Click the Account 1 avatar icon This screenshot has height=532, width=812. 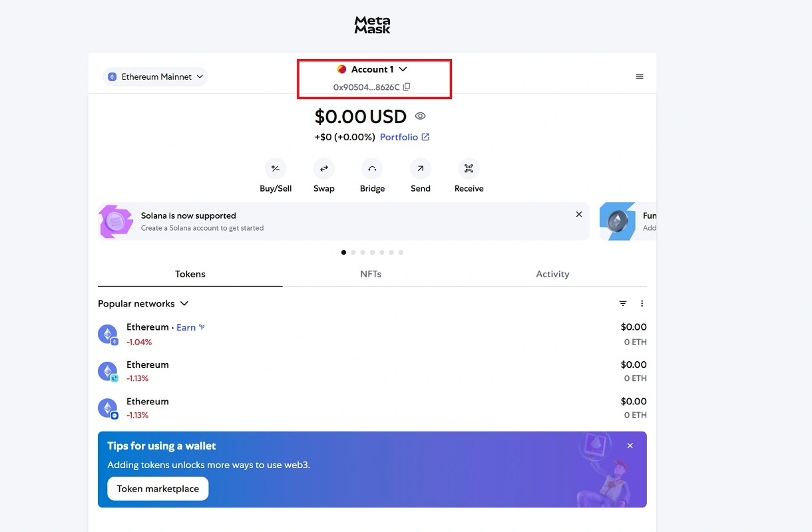pyautogui.click(x=341, y=69)
